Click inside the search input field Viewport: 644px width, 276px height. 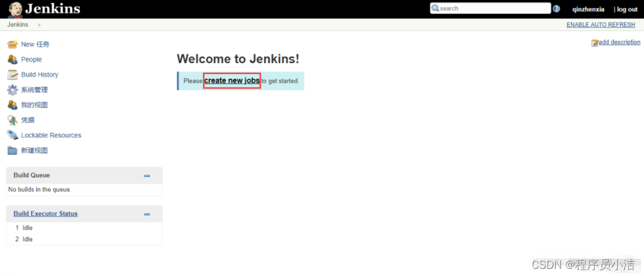490,8
